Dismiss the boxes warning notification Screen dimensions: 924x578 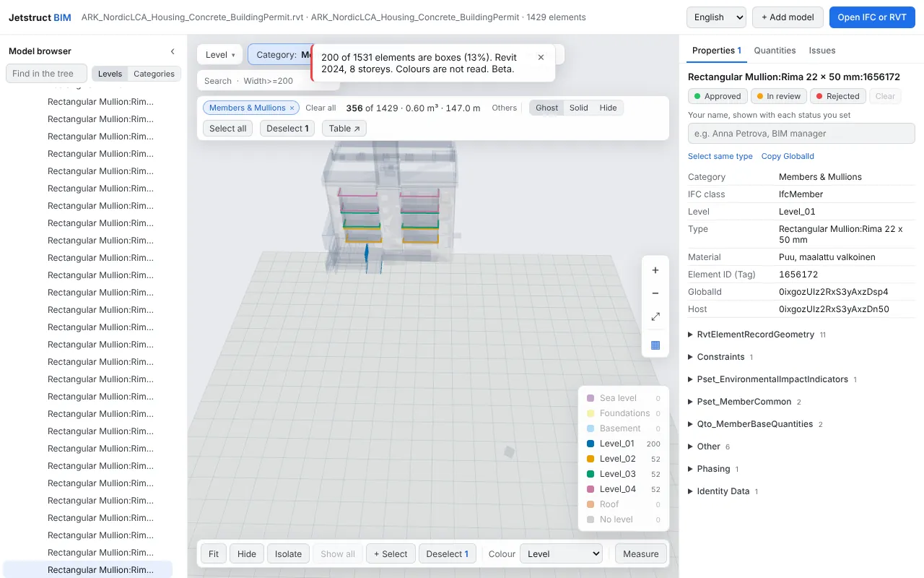click(x=541, y=57)
